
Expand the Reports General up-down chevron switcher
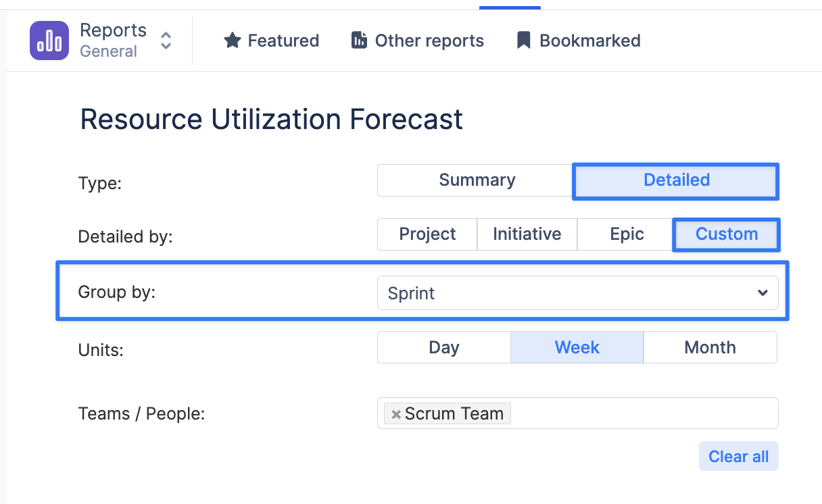166,41
